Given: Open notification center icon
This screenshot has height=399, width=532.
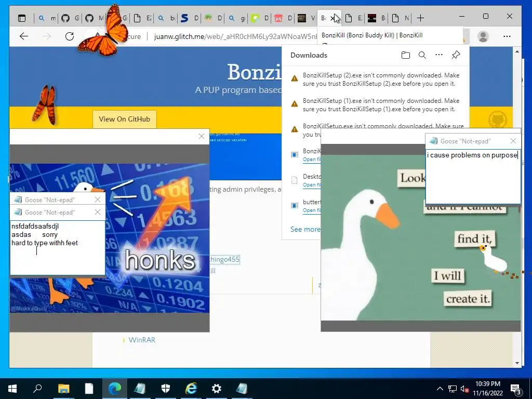Looking at the screenshot, I should [x=516, y=389].
